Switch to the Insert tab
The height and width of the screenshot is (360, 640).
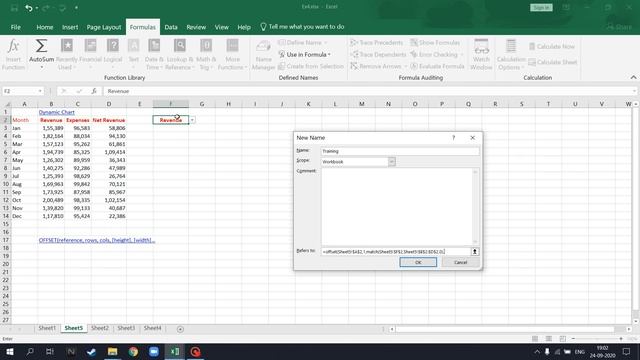click(70, 27)
